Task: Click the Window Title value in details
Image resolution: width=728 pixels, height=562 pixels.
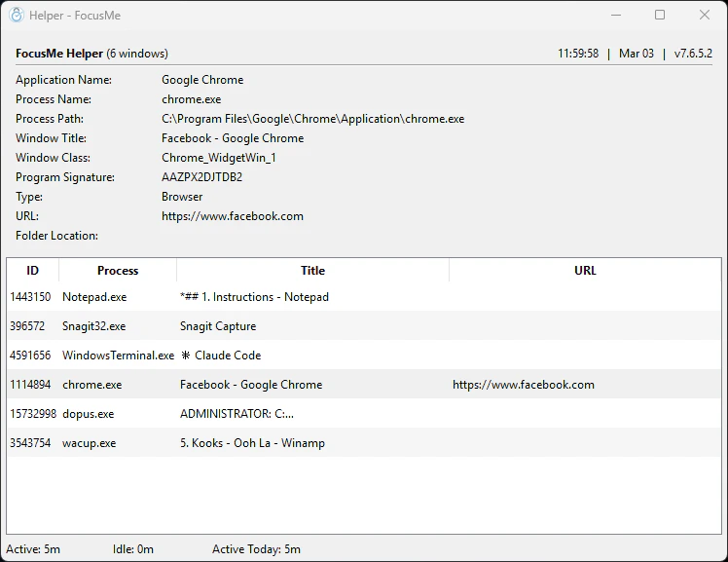Action: 233,138
